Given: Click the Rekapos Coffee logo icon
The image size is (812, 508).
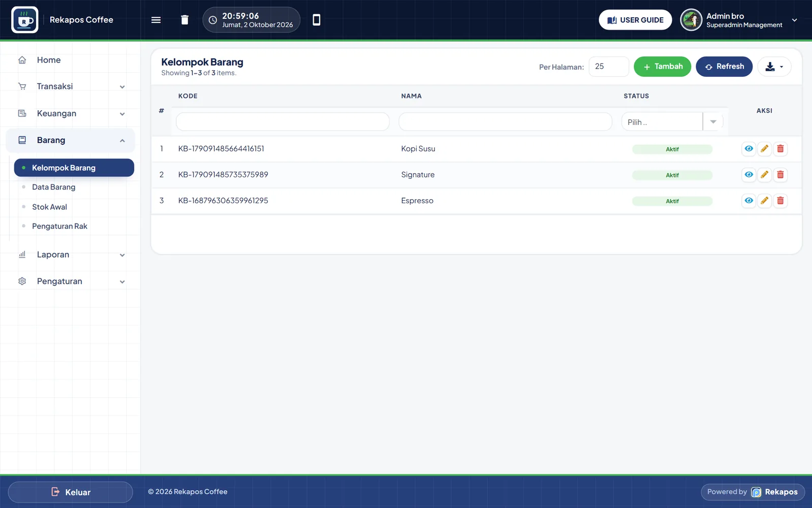Looking at the screenshot, I should 25,20.
